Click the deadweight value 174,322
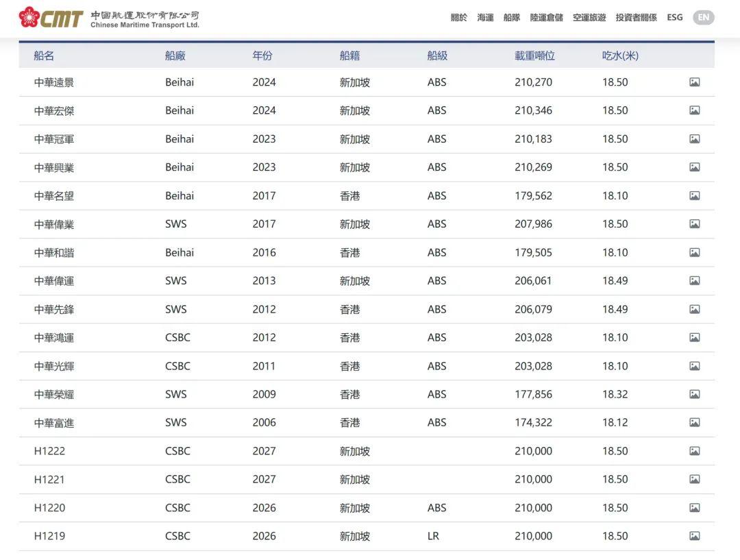This screenshot has height=560, width=740. point(533,422)
